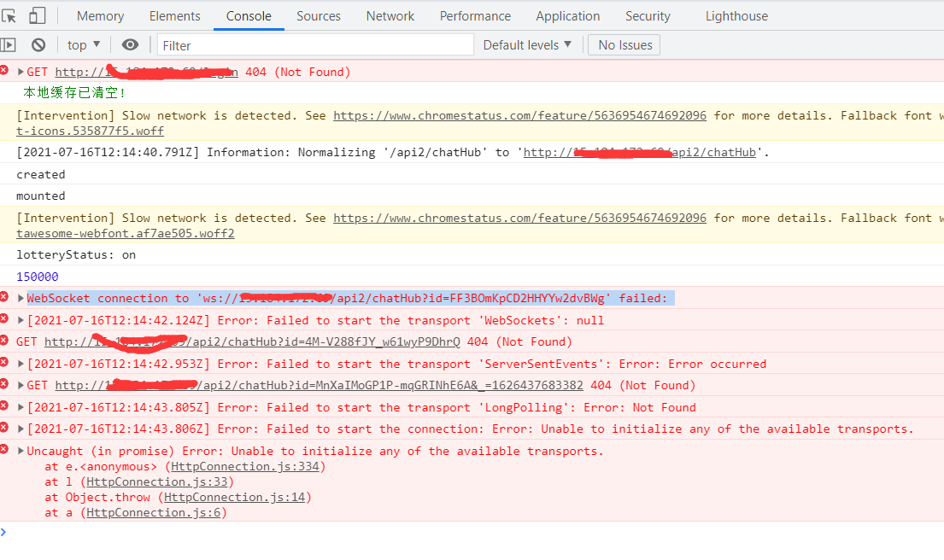Viewport: 944px width, 560px height.
Task: Click the red error icon beside the first 404 message
Action: (7, 72)
